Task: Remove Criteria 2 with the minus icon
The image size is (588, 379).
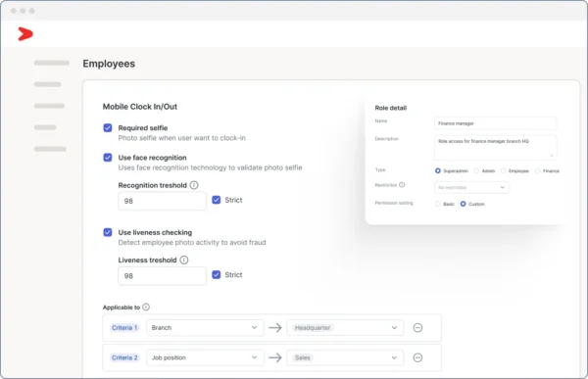Action: [417, 357]
